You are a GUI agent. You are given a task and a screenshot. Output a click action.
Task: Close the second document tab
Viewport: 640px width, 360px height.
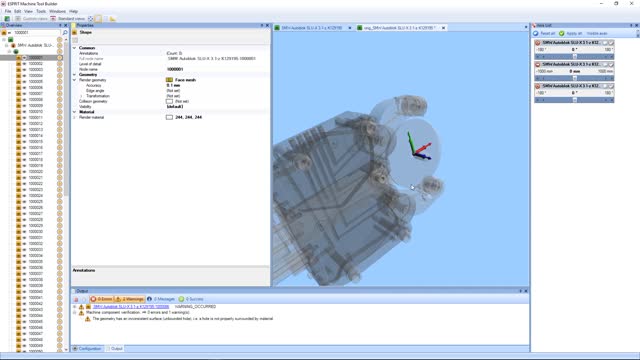(x=444, y=28)
